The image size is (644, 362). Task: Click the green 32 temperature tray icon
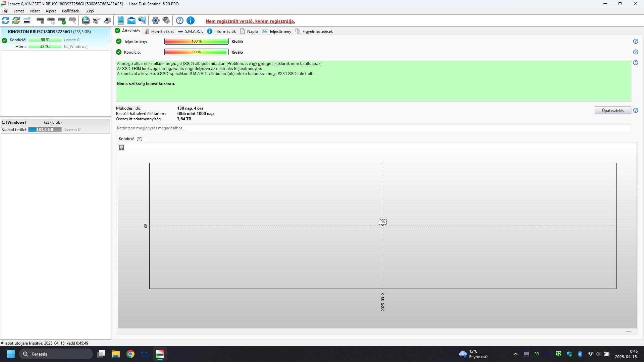coord(558,354)
